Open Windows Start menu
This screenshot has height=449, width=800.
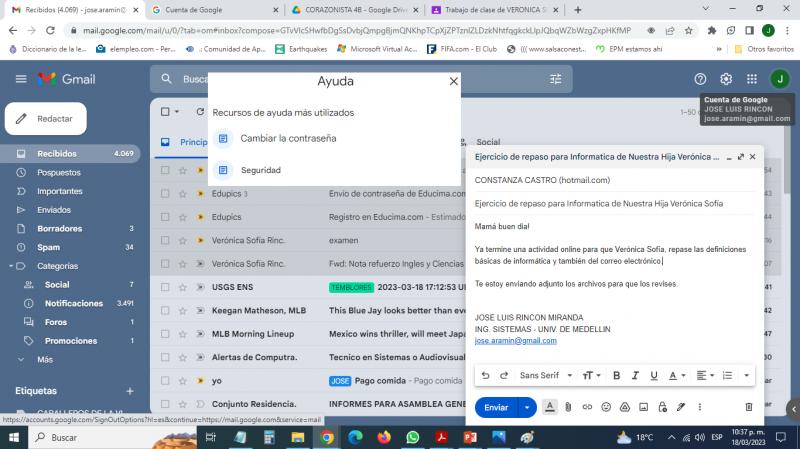14,437
